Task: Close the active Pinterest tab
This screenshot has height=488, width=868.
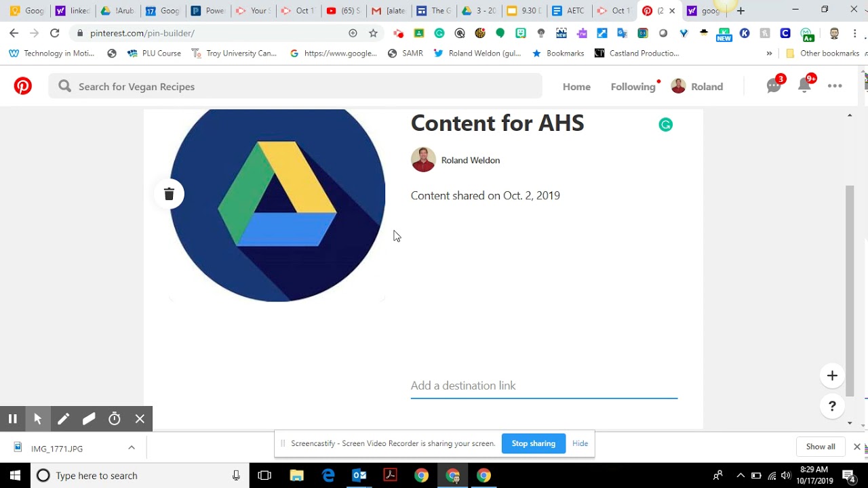Action: (x=672, y=11)
